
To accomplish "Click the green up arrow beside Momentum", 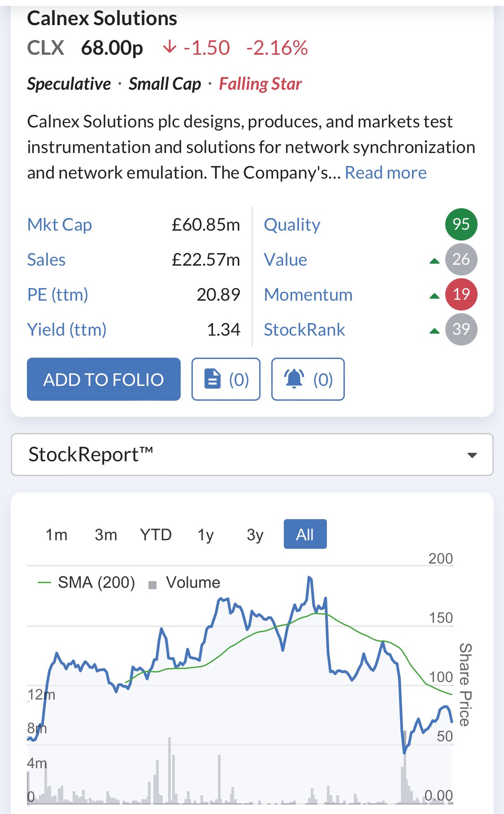I will (434, 296).
